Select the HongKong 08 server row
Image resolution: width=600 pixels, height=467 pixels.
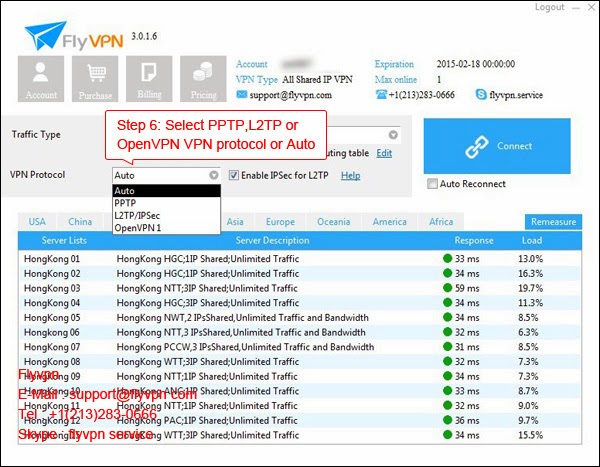pyautogui.click(x=300, y=361)
